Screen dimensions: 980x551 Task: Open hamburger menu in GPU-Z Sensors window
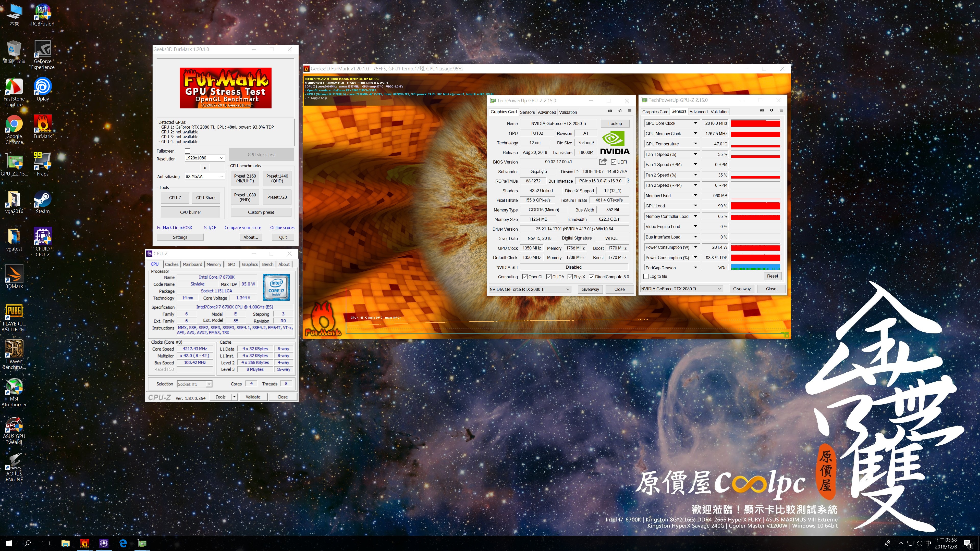tap(781, 111)
